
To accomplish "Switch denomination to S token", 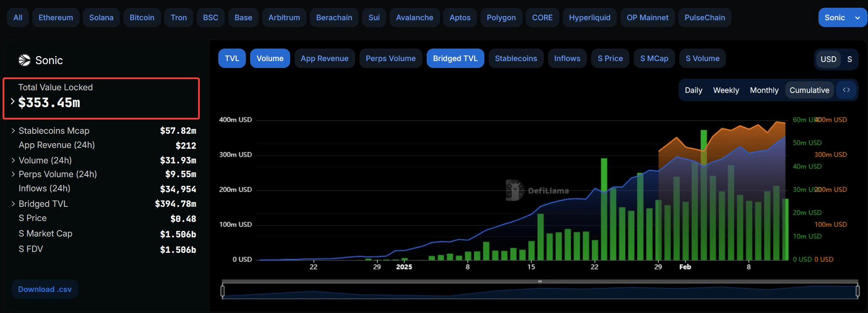I will [849, 59].
